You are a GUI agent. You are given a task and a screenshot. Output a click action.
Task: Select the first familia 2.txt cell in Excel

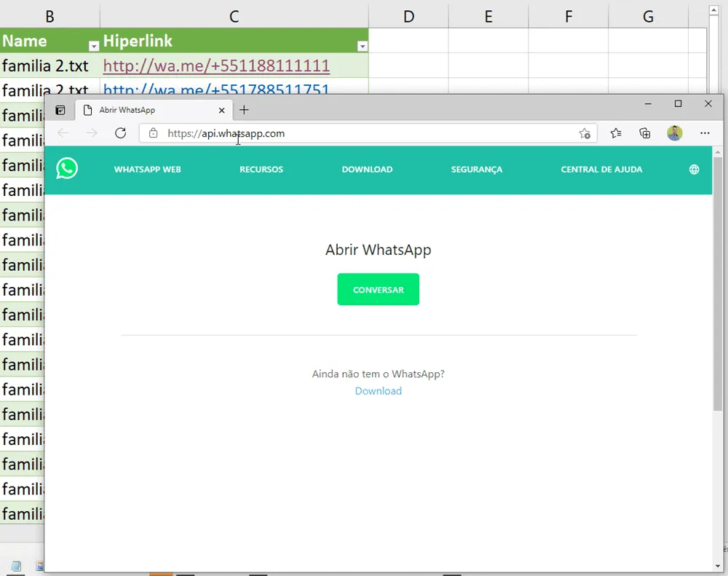click(x=50, y=66)
